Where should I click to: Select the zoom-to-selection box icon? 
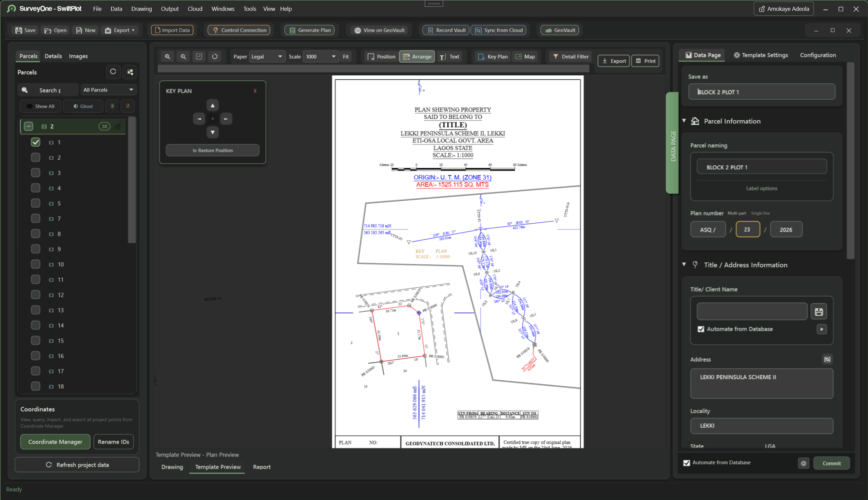[x=199, y=57]
